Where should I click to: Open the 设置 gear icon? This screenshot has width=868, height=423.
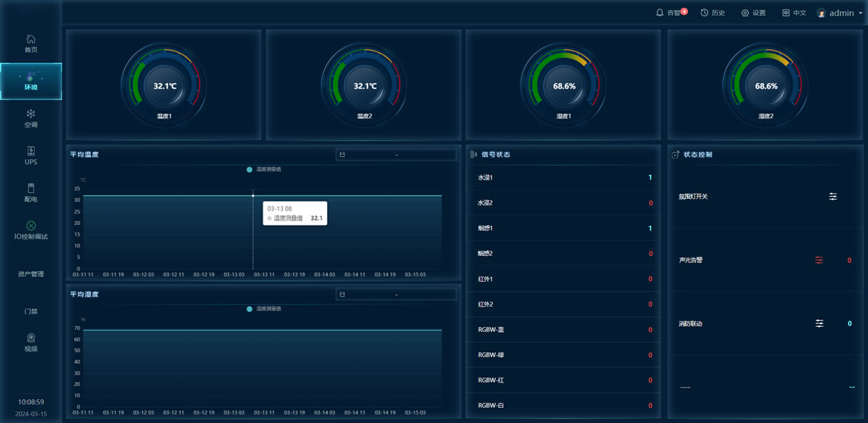[x=745, y=13]
